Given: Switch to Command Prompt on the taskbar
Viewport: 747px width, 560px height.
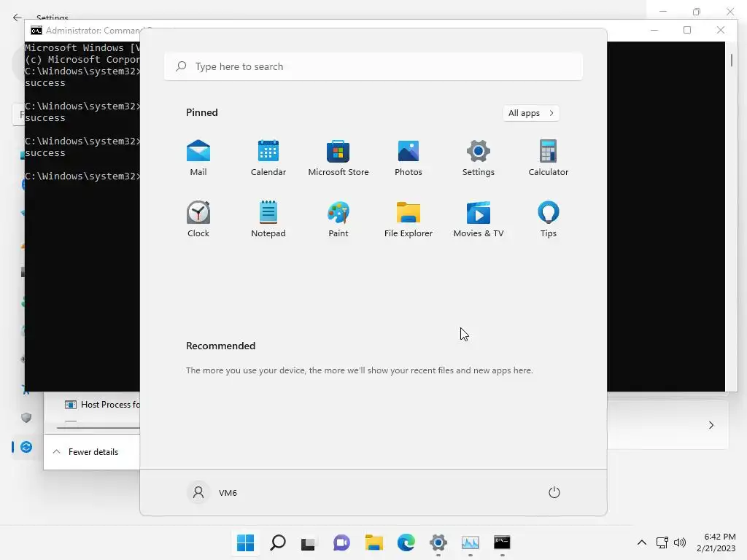Looking at the screenshot, I should [x=502, y=542].
